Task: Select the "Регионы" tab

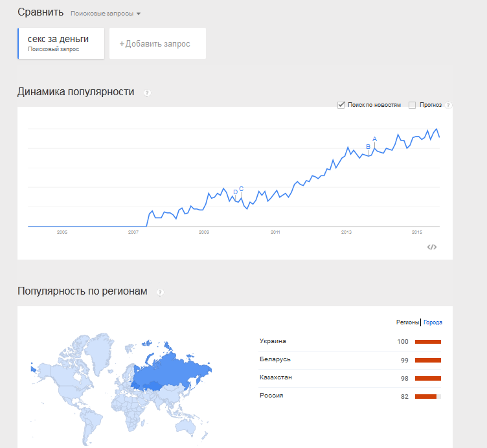Action: pyautogui.click(x=408, y=322)
